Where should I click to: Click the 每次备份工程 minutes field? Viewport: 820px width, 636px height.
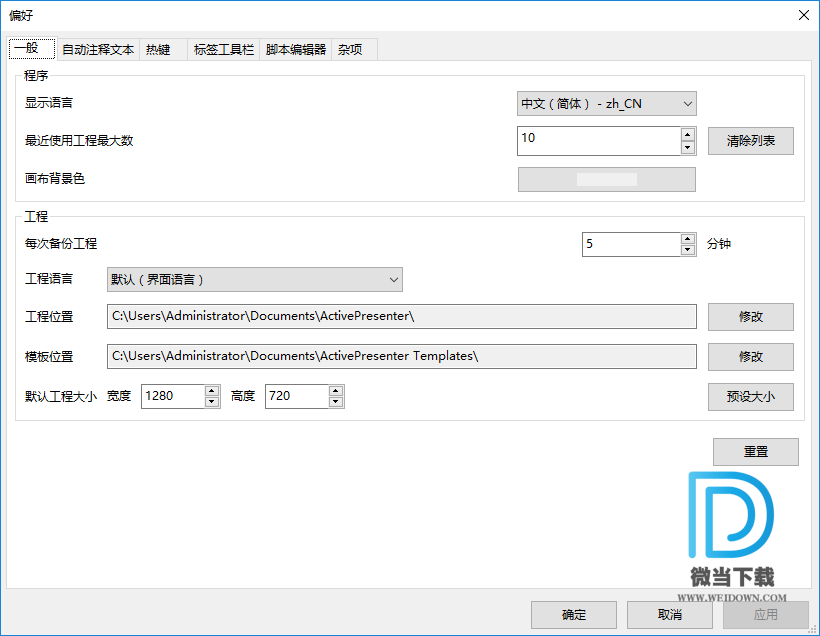click(631, 244)
